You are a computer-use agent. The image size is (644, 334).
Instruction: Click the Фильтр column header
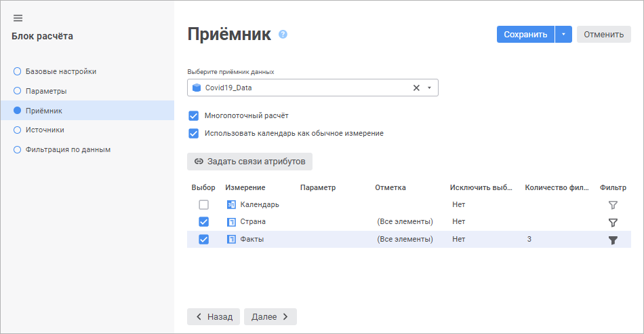(x=613, y=187)
